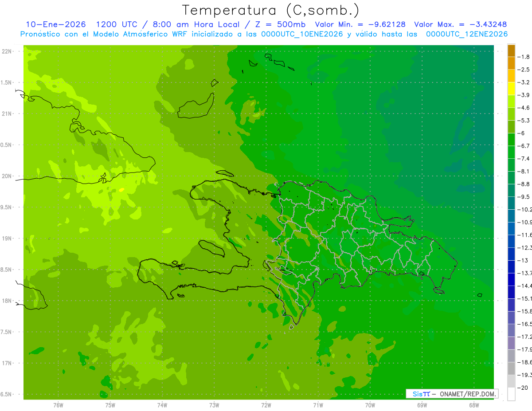Pick the white swatch below -20
This screenshot has width=532, height=411.
tap(511, 394)
